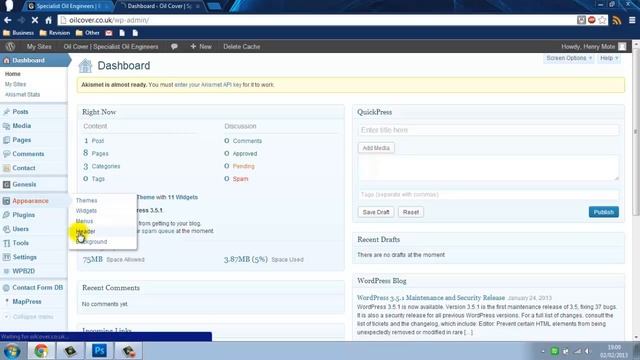This screenshot has height=360, width=640.
Task: Click QuickPress tags input field
Action: coord(488,195)
